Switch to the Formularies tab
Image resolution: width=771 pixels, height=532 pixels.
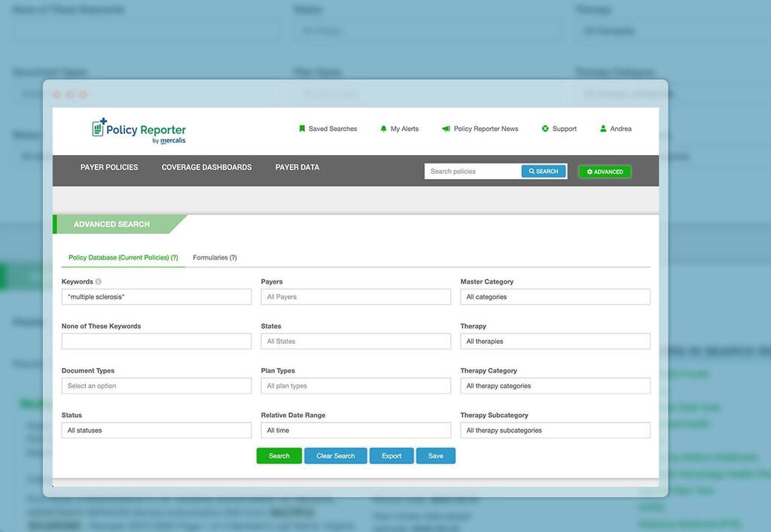(x=215, y=257)
